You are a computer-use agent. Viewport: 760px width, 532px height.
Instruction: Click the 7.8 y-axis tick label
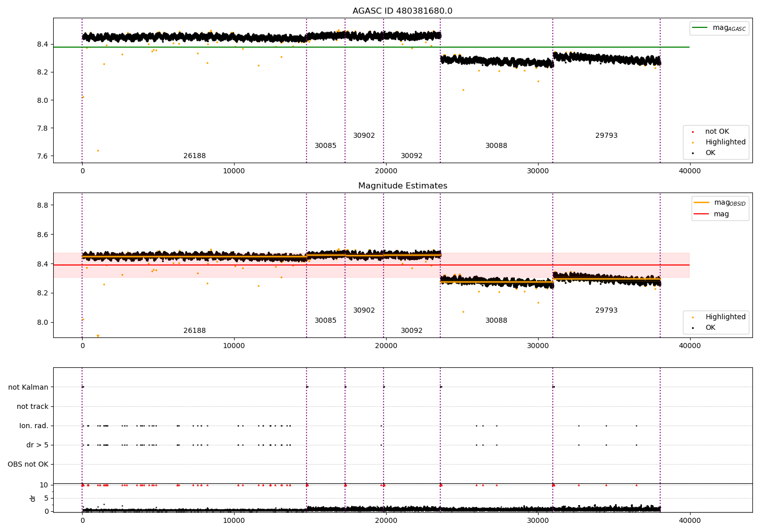43,128
